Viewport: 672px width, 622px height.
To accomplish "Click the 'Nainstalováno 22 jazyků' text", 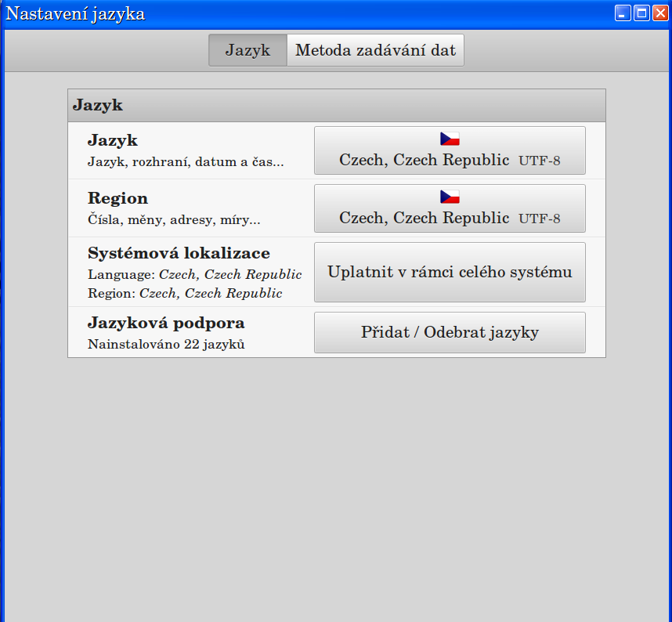I will coord(166,344).
